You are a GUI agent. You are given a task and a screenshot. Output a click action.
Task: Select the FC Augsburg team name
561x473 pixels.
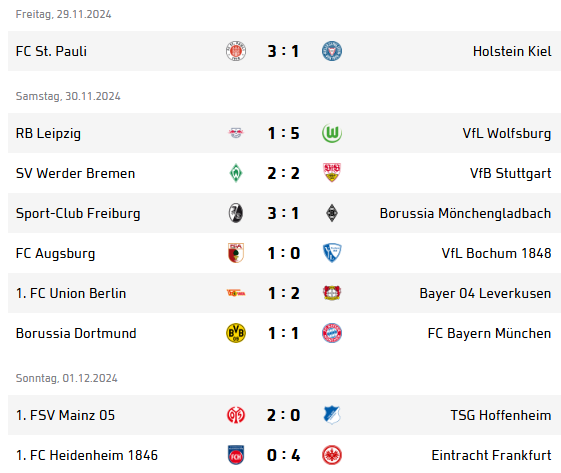click(x=55, y=253)
